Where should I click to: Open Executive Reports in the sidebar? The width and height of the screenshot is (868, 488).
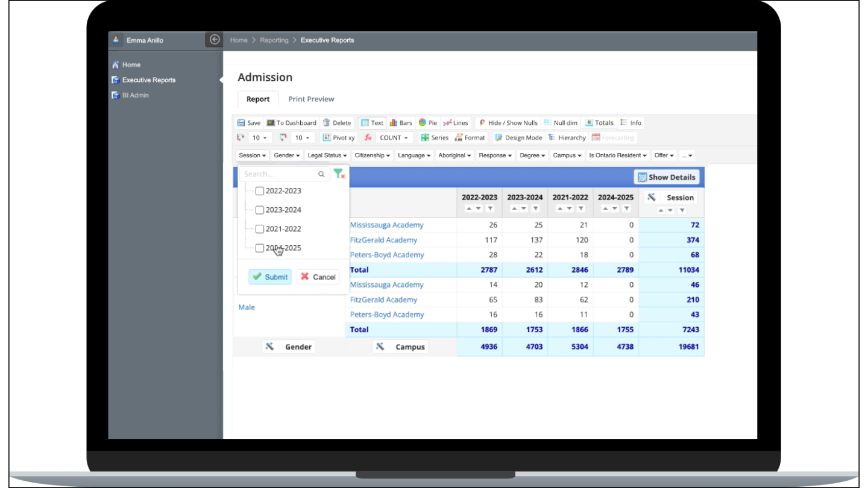pos(148,80)
